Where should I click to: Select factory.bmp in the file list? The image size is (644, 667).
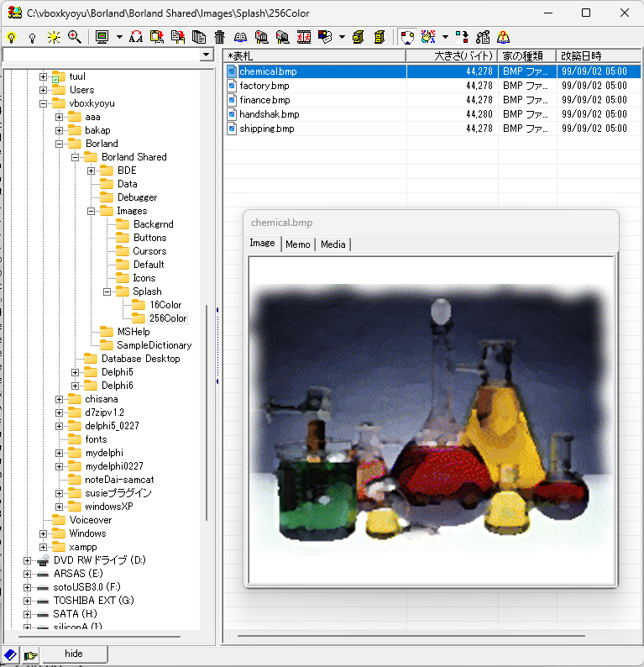[x=264, y=86]
